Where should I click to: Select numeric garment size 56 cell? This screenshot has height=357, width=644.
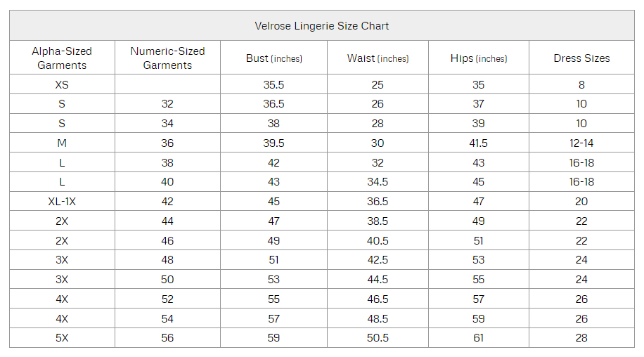coord(167,338)
